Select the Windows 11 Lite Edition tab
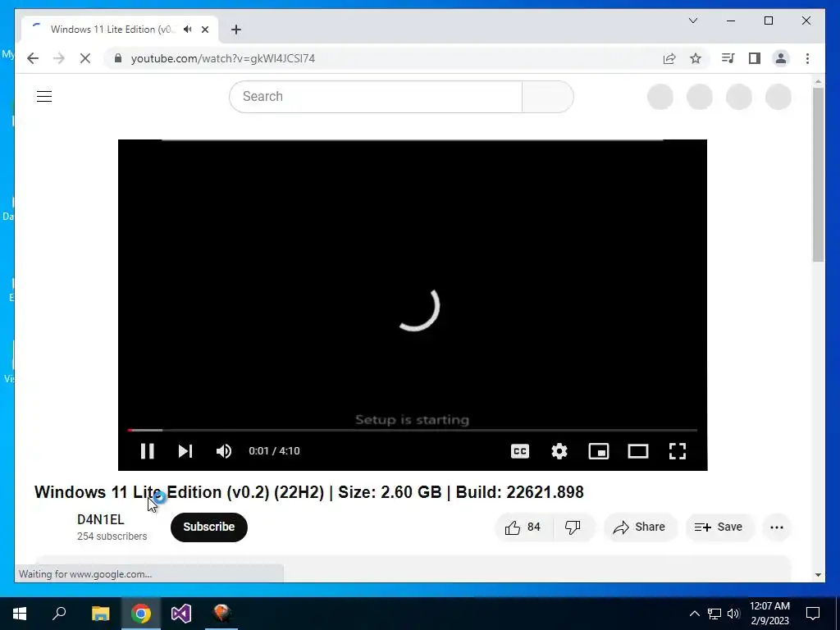Screen dimensions: 840x630 point(120,30)
